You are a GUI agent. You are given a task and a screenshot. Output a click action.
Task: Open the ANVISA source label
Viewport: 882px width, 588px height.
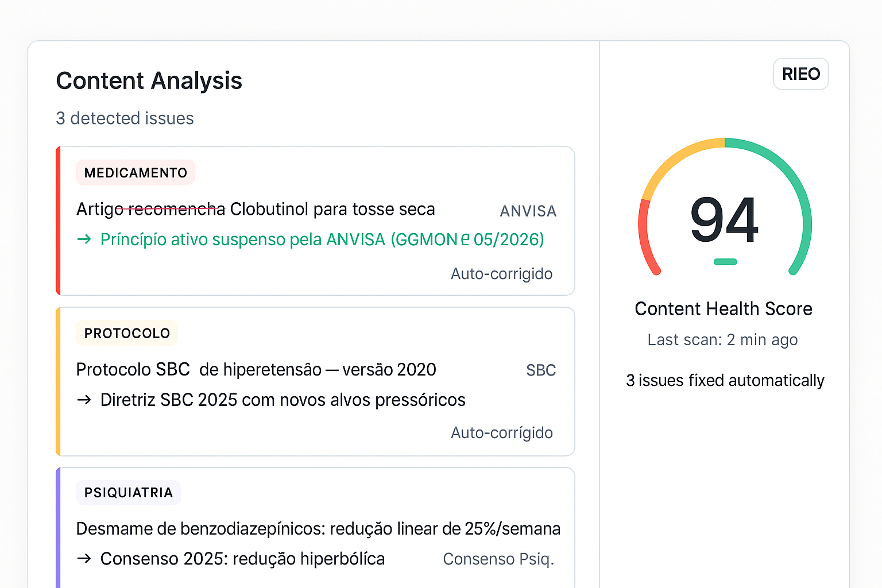[528, 211]
